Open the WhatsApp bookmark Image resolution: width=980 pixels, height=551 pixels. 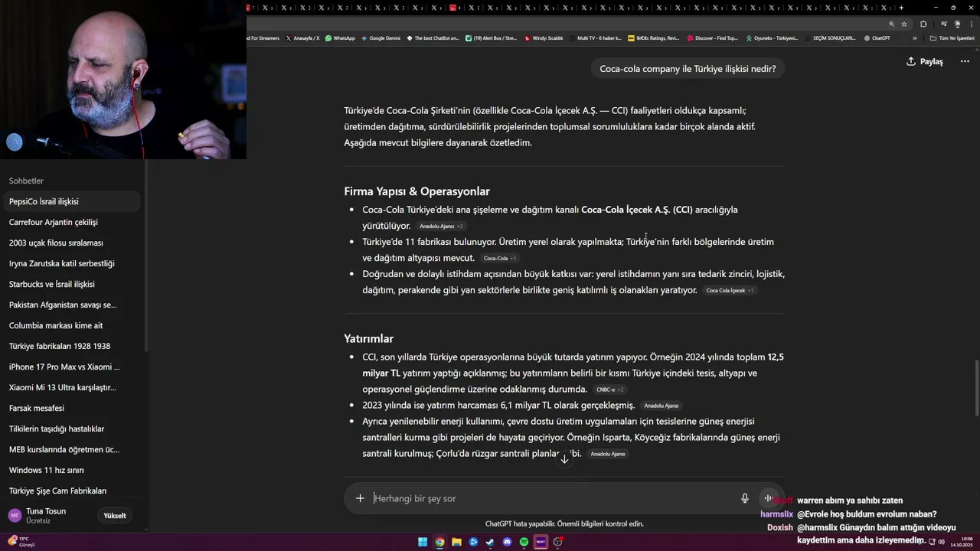coord(340,37)
